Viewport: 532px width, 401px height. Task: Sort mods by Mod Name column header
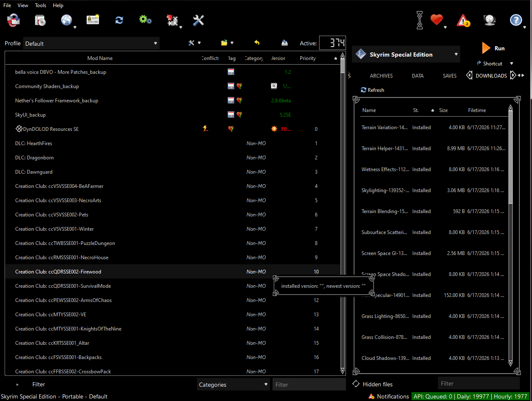point(100,58)
